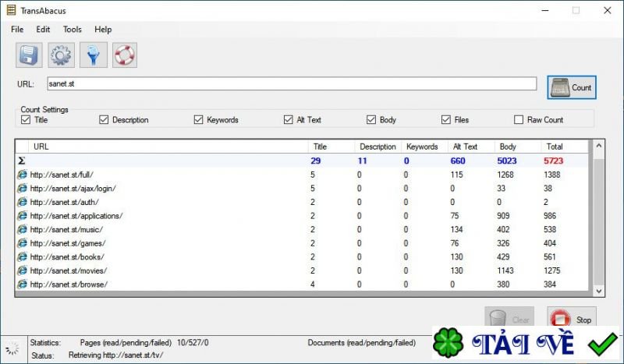The height and width of the screenshot is (364, 624).
Task: Click the Total value 1388
Action: [552, 175]
